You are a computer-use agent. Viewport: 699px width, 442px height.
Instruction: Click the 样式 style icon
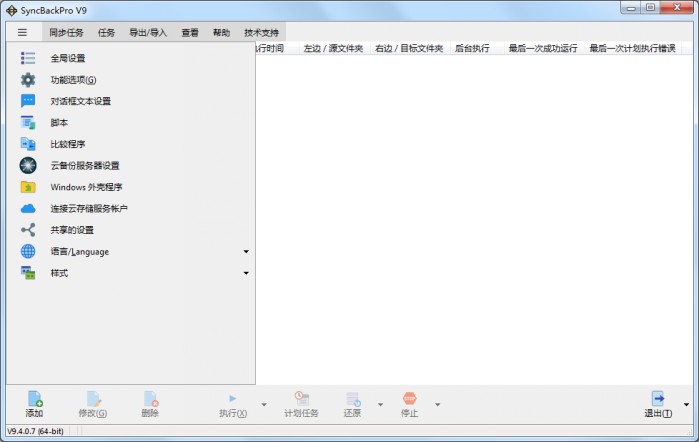(28, 273)
